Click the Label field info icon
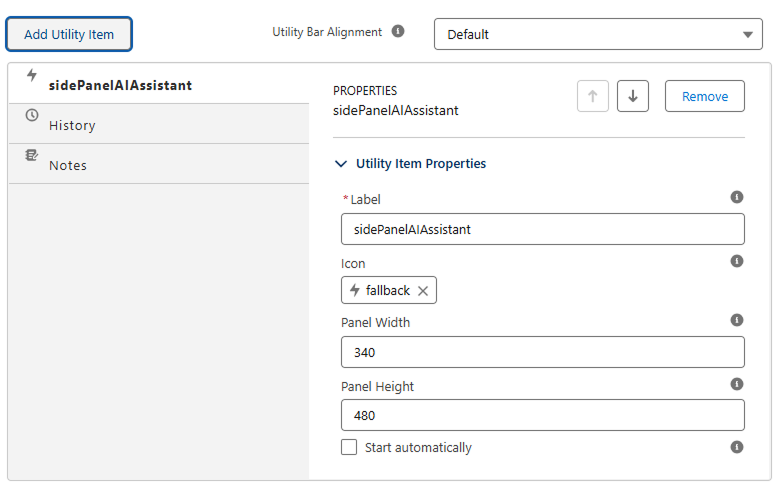Viewport: 783px width, 496px height. (737, 197)
